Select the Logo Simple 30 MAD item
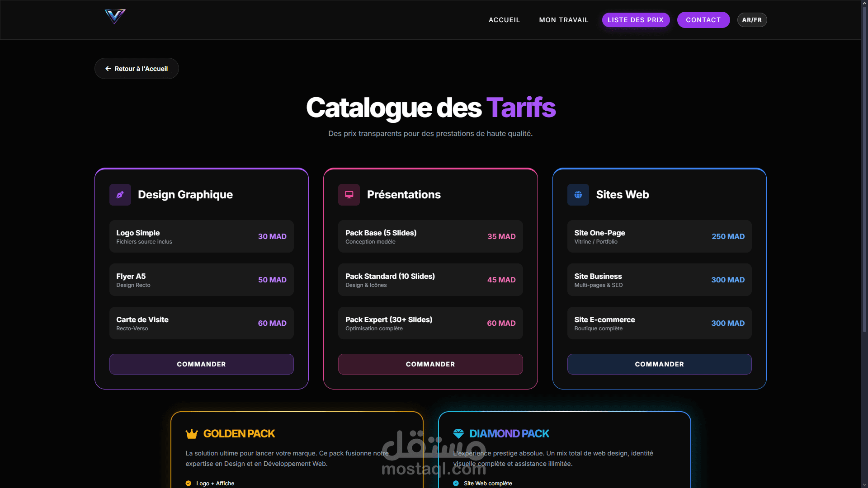The width and height of the screenshot is (868, 488). 201,236
